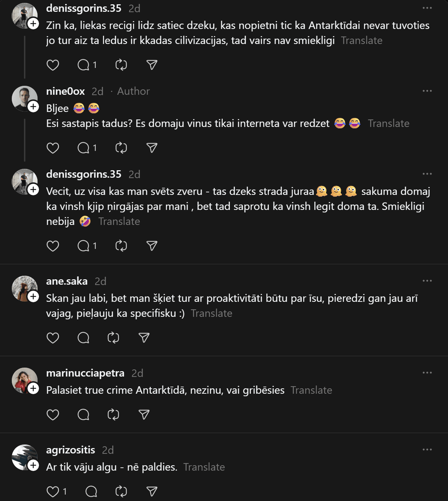Translate marinucciapetra's Antarktīdā comment
The height and width of the screenshot is (501, 448).
(x=311, y=391)
